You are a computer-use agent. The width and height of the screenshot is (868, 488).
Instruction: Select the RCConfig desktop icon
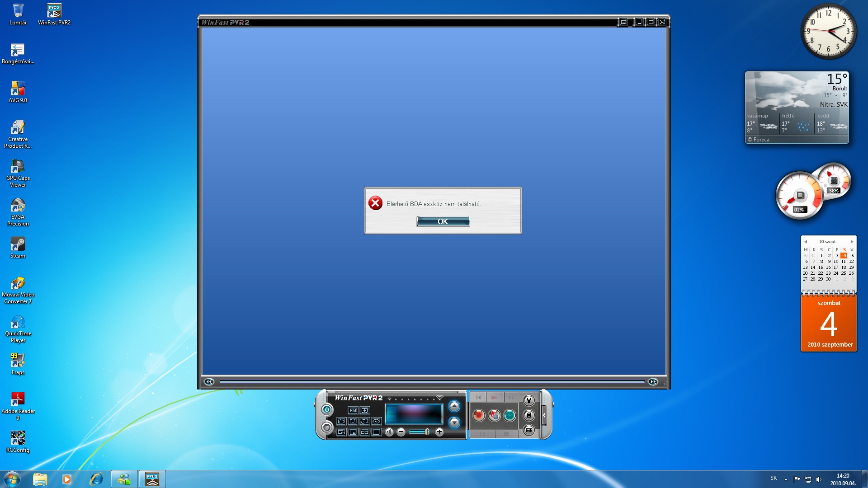[x=18, y=442]
